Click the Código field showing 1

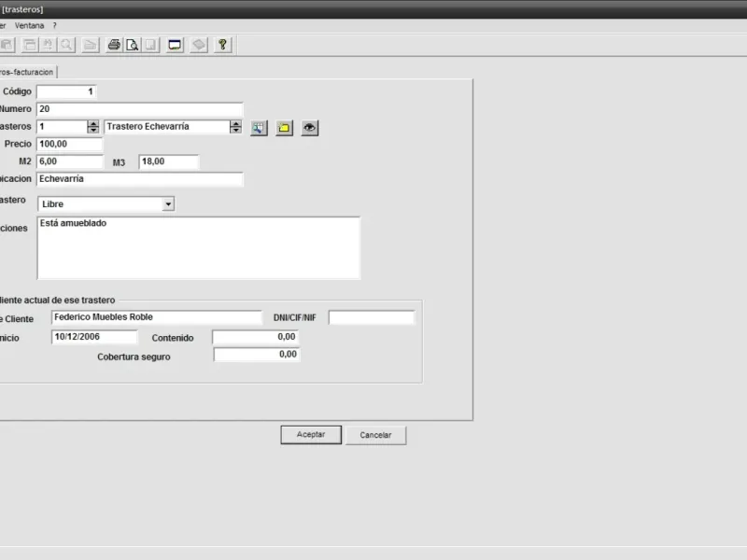(x=66, y=91)
